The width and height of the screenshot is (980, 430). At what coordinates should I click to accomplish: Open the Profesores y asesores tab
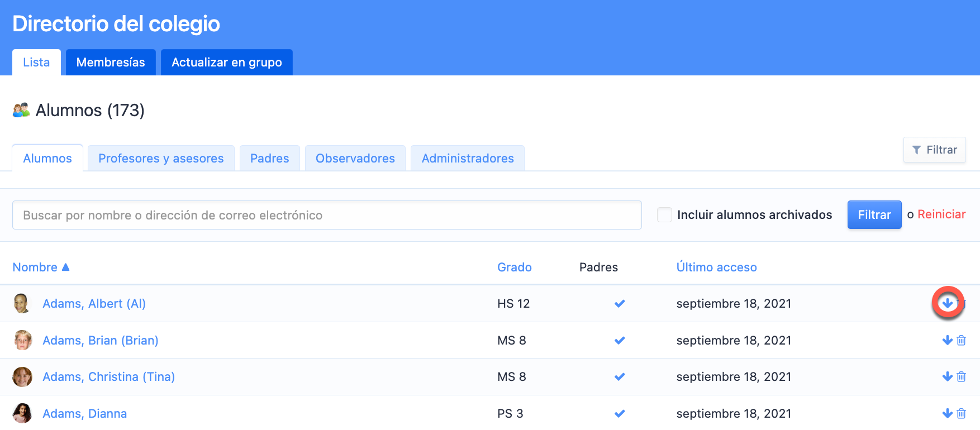161,159
